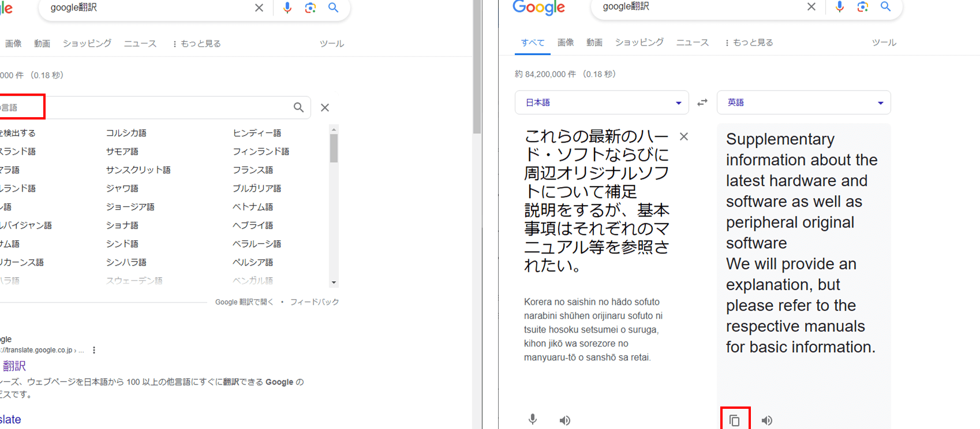Clear the Japanese source text
Image resolution: width=980 pixels, height=429 pixels.
click(684, 137)
